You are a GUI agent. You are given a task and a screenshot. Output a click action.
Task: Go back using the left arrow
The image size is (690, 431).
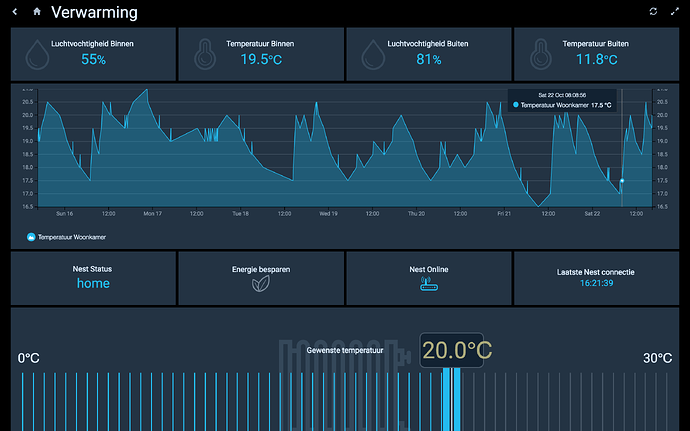point(15,12)
